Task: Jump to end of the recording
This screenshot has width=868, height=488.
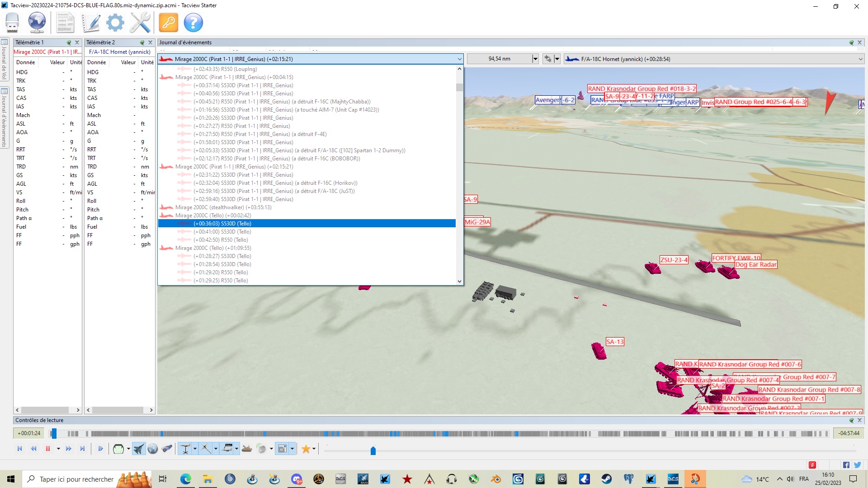Action: point(82,449)
